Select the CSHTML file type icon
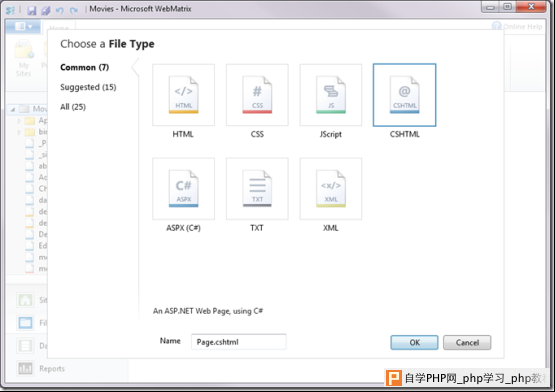555x392 pixels. (x=404, y=95)
